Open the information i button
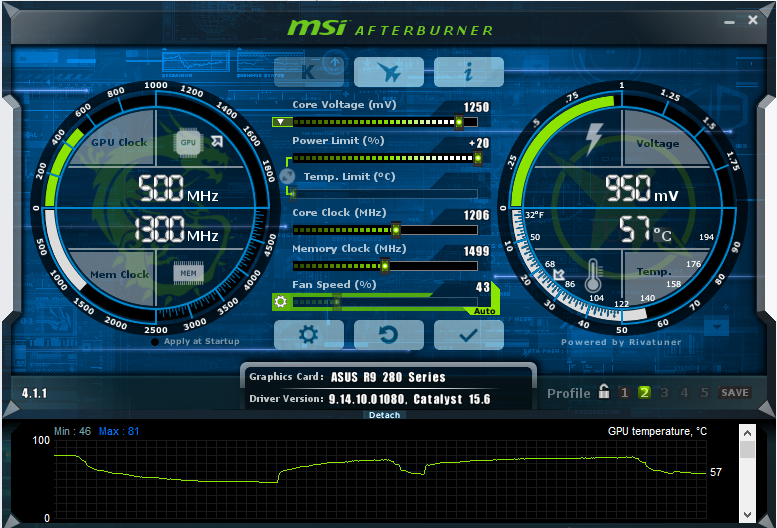Viewport: 777px width, 528px height. [x=469, y=72]
